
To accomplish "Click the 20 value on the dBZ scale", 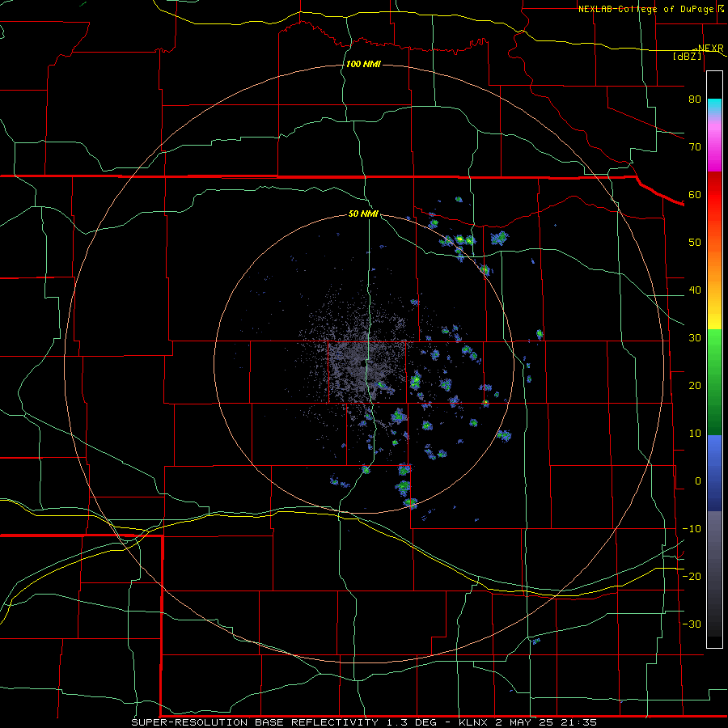I will (695, 386).
